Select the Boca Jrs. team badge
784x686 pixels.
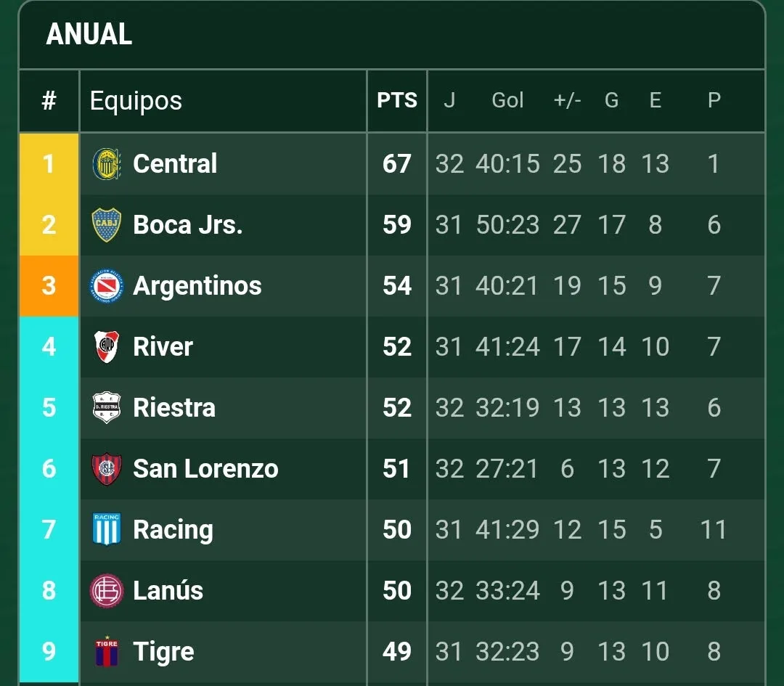(106, 224)
